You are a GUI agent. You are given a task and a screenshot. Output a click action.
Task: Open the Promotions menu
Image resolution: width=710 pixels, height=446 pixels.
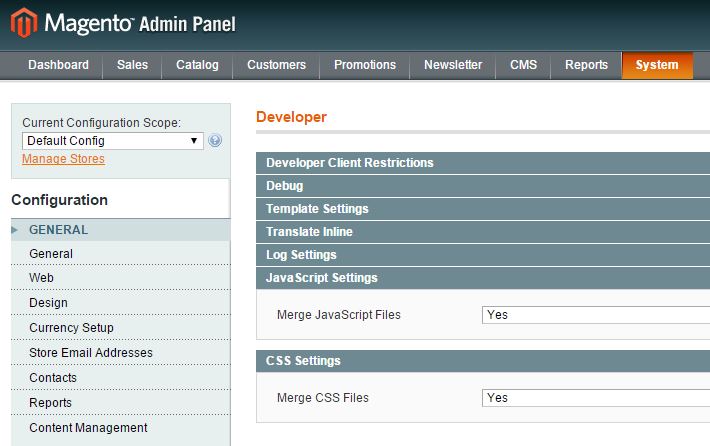pos(365,65)
